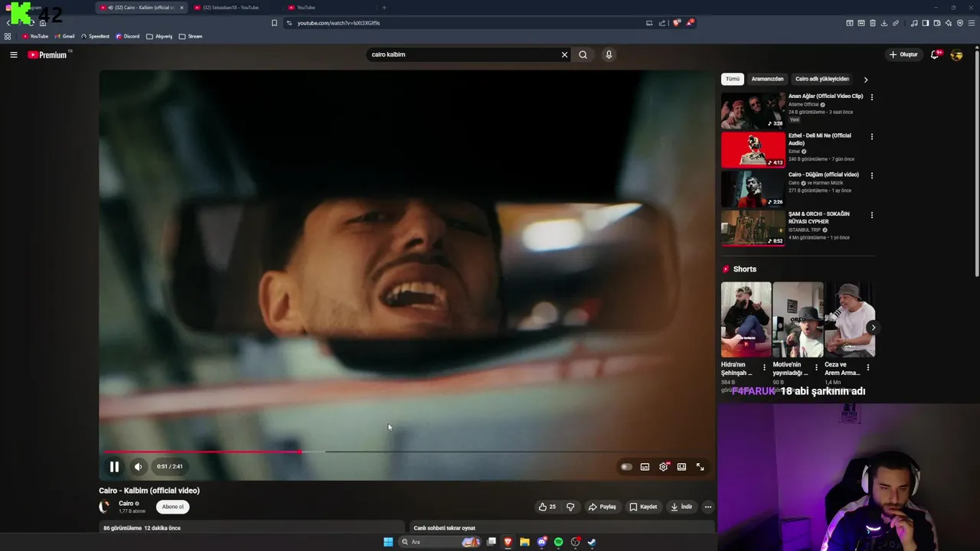Mute the video with the speaker icon
The height and width of the screenshot is (551, 980).
(139, 467)
